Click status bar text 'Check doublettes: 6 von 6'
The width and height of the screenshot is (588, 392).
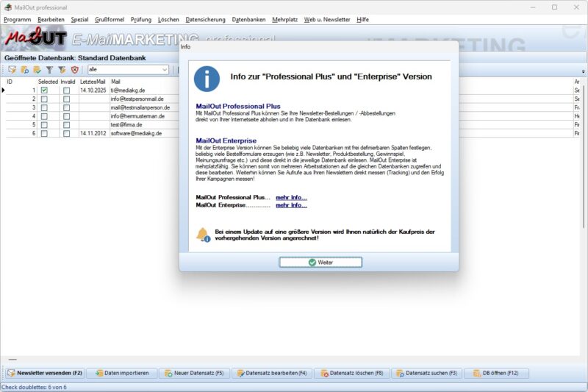pos(34,387)
